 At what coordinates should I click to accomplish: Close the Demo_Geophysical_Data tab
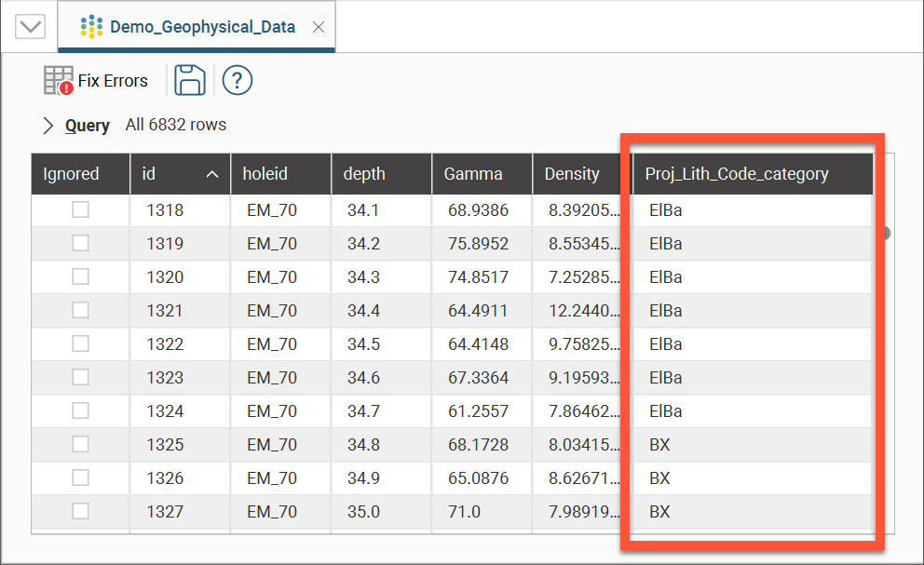pyautogui.click(x=318, y=27)
